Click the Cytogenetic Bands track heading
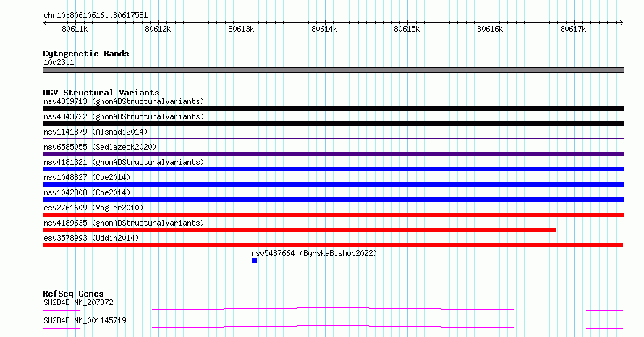The width and height of the screenshot is (644, 337). coord(86,54)
